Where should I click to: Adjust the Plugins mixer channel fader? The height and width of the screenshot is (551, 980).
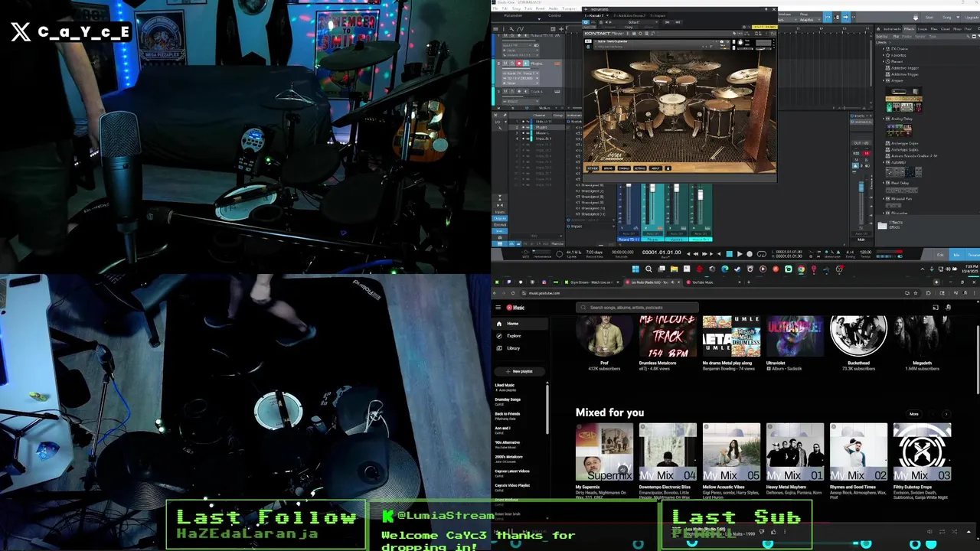tap(653, 189)
